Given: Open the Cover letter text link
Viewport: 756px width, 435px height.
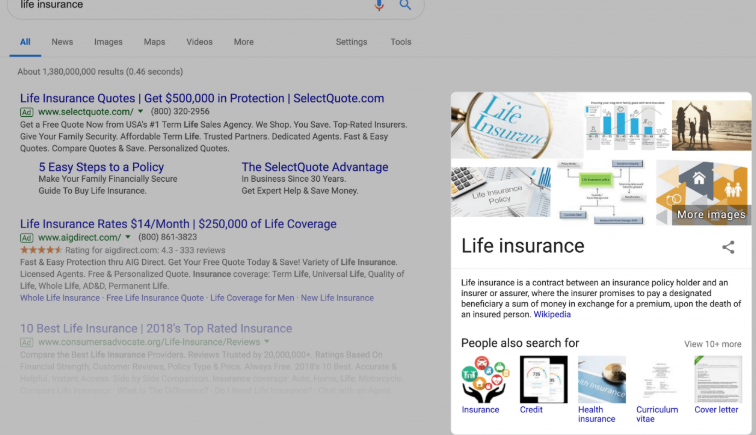Looking at the screenshot, I should 716,409.
